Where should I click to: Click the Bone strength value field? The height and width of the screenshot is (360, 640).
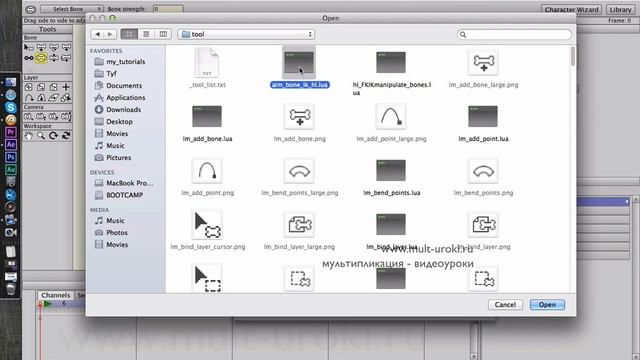pyautogui.click(x=168, y=9)
